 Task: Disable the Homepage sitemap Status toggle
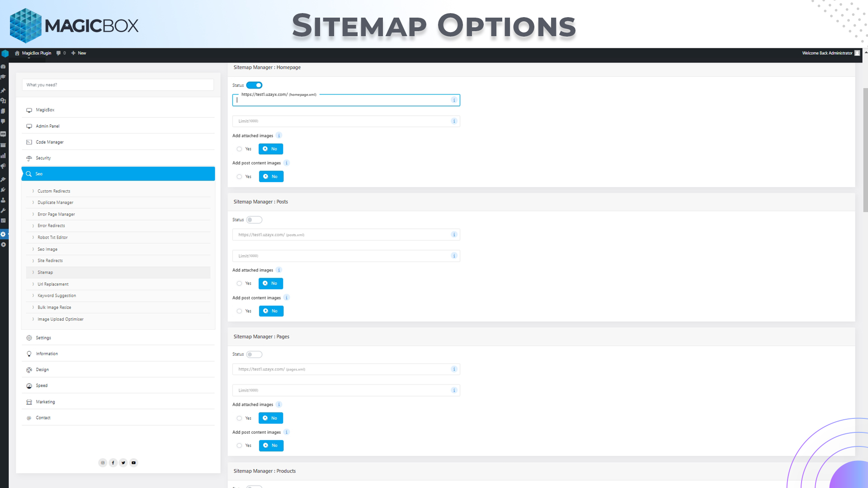[x=254, y=85]
